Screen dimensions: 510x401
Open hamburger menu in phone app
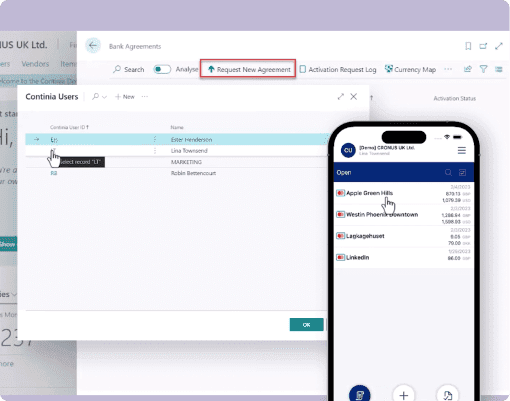462,150
